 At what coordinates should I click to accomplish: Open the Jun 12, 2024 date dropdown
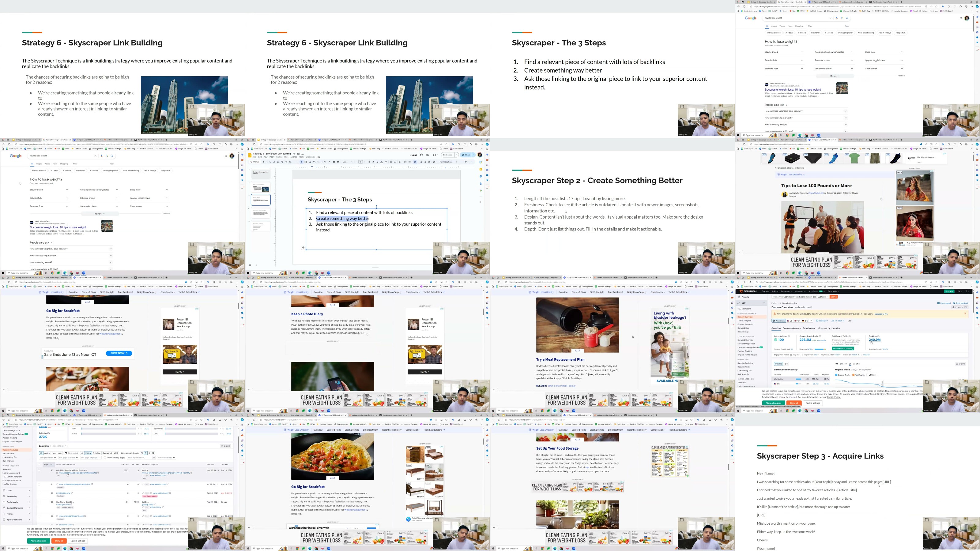click(x=838, y=321)
